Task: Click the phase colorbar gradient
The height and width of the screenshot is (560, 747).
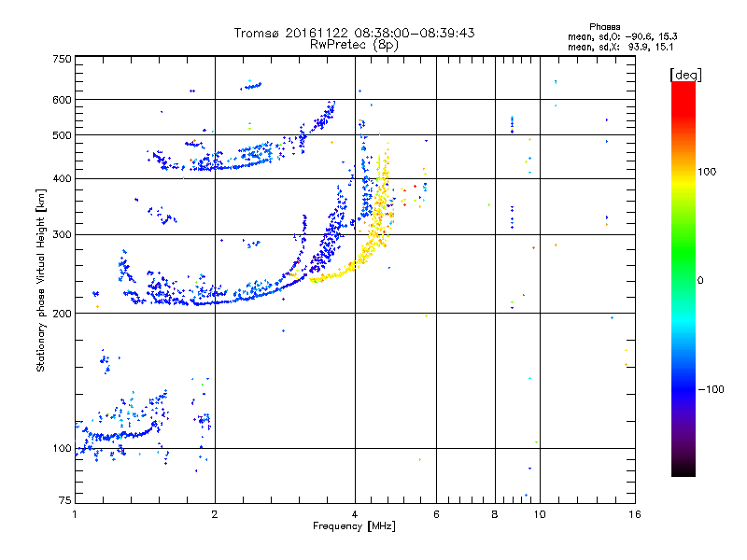Action: [x=684, y=278]
